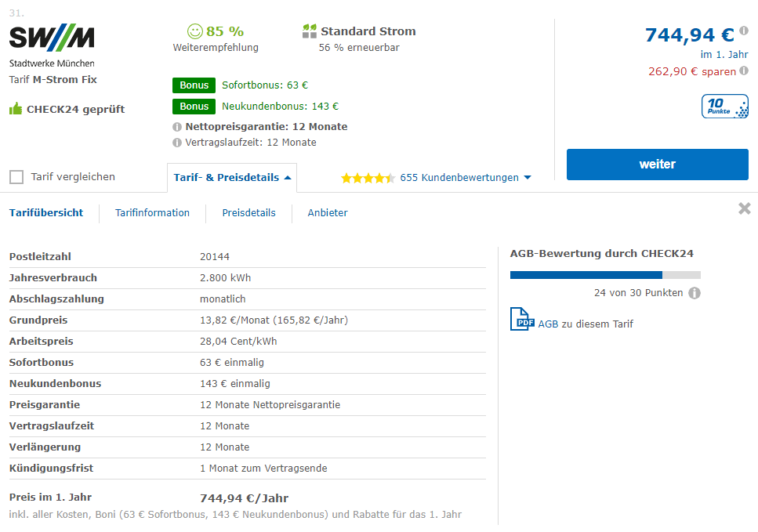Click the SWM Stadtwerke München logo
758x532 pixels.
pyautogui.click(x=52, y=45)
